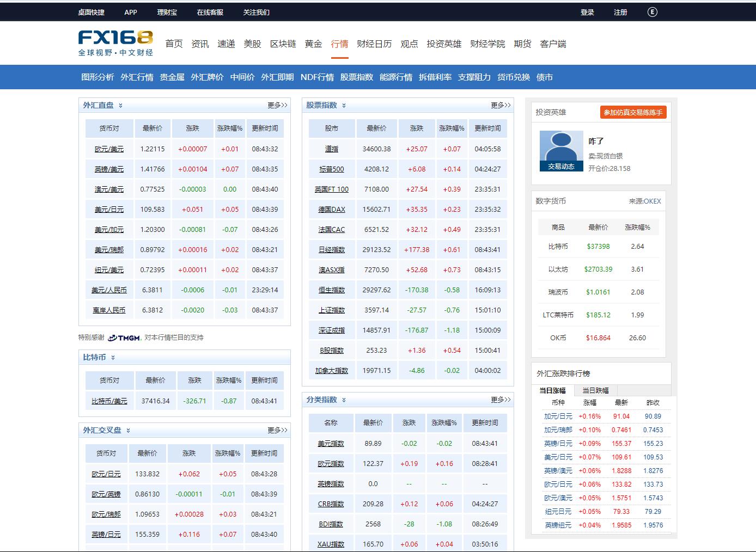This screenshot has height=552, width=756.
Task: Expand the 股票指数 section chevron
Action: [x=344, y=106]
